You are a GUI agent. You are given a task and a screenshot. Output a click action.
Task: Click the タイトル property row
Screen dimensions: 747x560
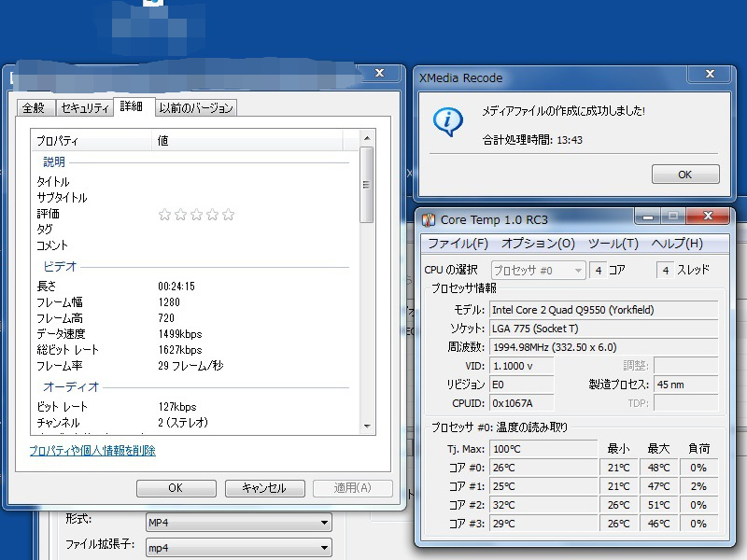[x=195, y=182]
